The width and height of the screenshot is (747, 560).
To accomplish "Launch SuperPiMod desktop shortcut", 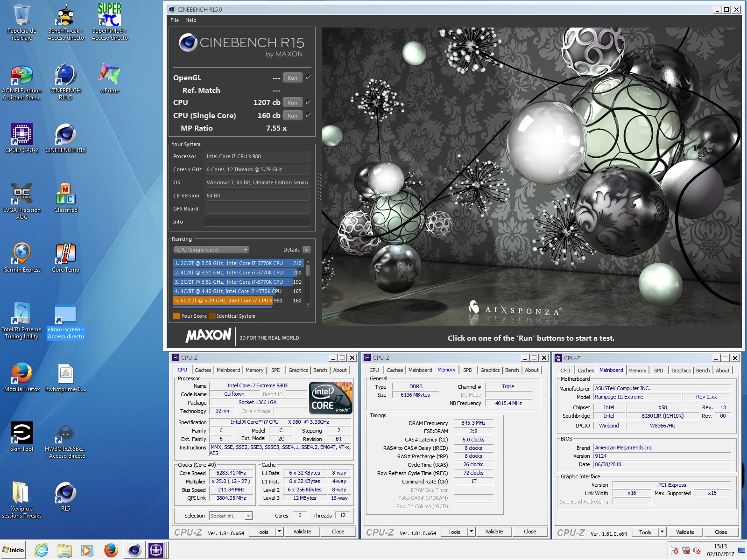I will (110, 22).
